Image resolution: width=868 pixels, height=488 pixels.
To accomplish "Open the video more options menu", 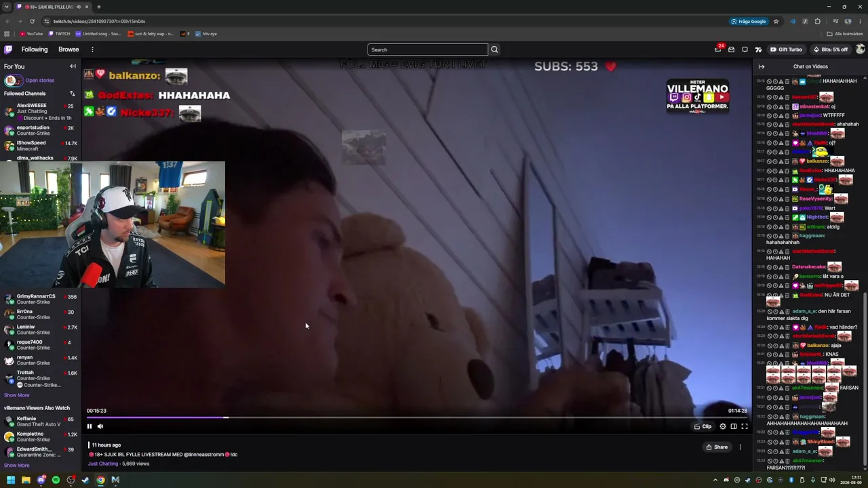I will (x=741, y=447).
